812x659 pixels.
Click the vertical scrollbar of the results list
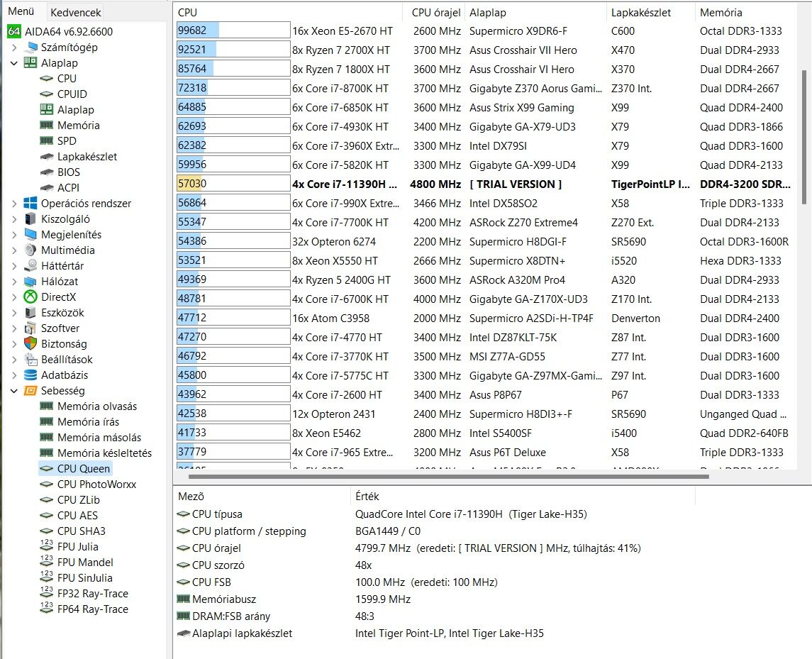click(803, 138)
